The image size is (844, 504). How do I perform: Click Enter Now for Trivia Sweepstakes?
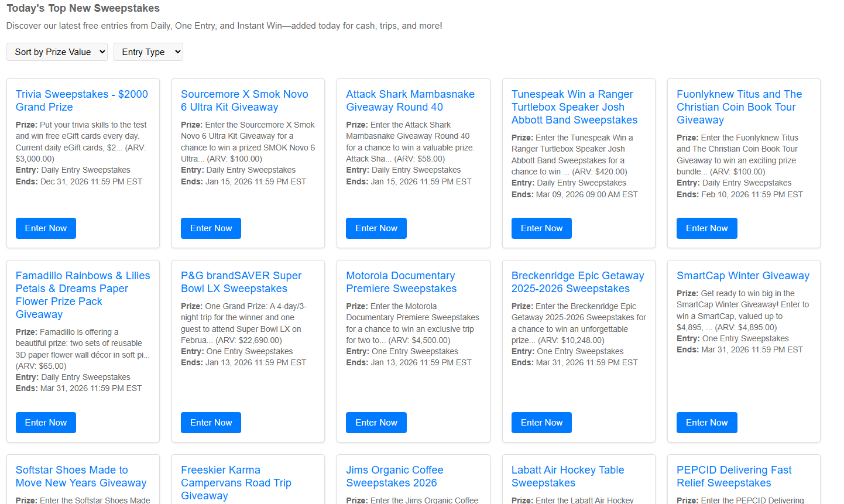pos(46,228)
